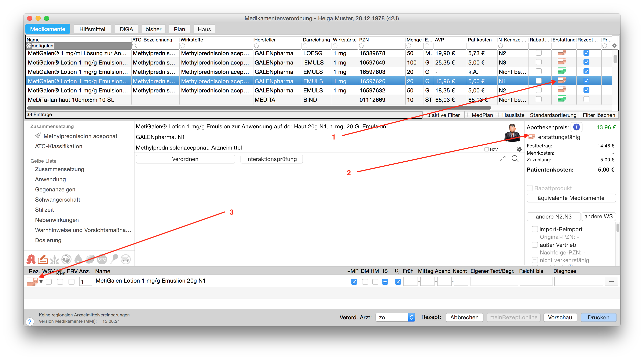Uncheck Rezept checkbox for PZN 16389678
Viewport: 644px width, 360px height.
[x=586, y=53]
